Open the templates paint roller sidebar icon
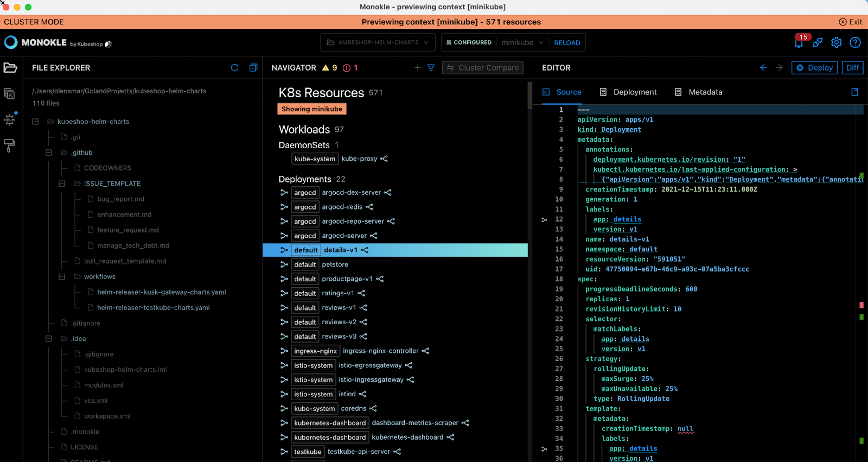The image size is (868, 462). coord(9,145)
